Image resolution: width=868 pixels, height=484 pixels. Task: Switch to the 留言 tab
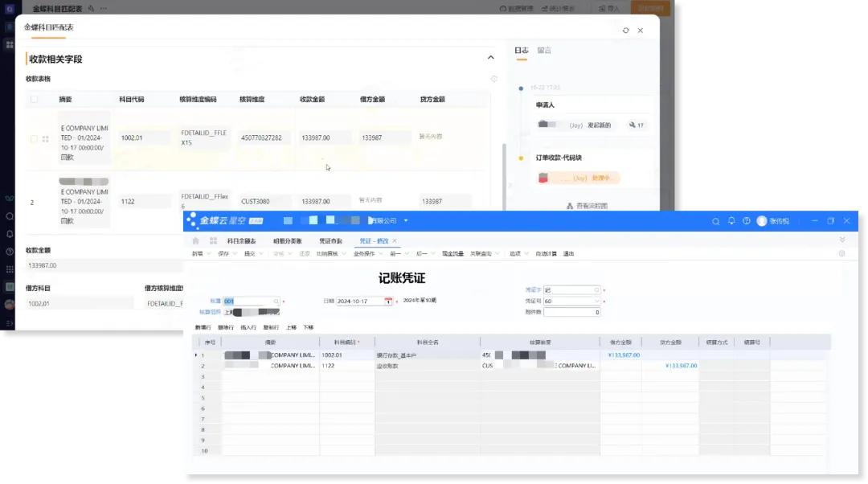tap(544, 51)
